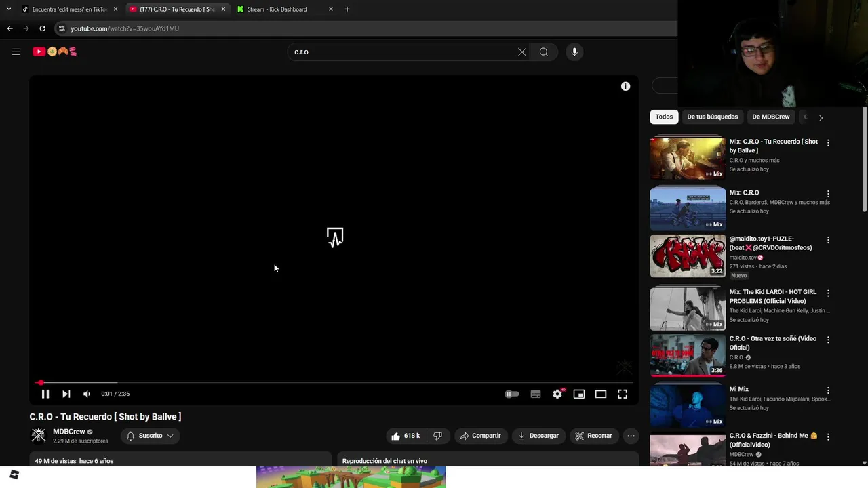The width and height of the screenshot is (868, 488).
Task: Skip to the next video
Action: 66,394
